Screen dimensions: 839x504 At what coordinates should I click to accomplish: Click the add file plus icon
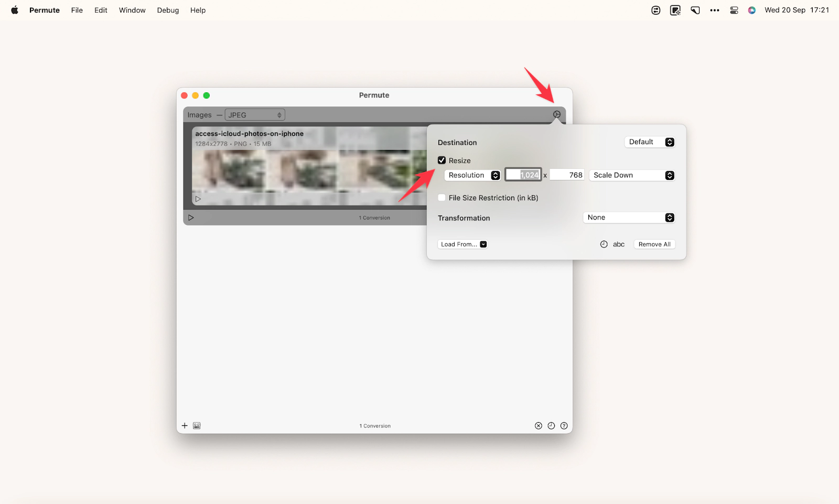point(185,426)
